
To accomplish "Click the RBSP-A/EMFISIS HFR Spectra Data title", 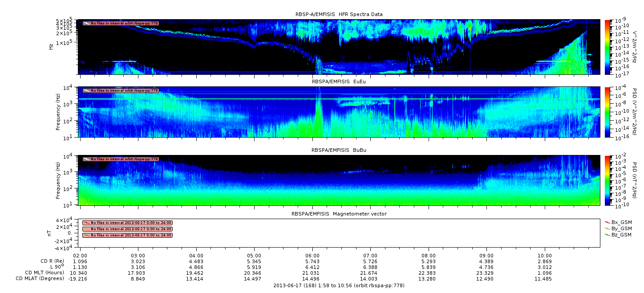I will (339, 14).
